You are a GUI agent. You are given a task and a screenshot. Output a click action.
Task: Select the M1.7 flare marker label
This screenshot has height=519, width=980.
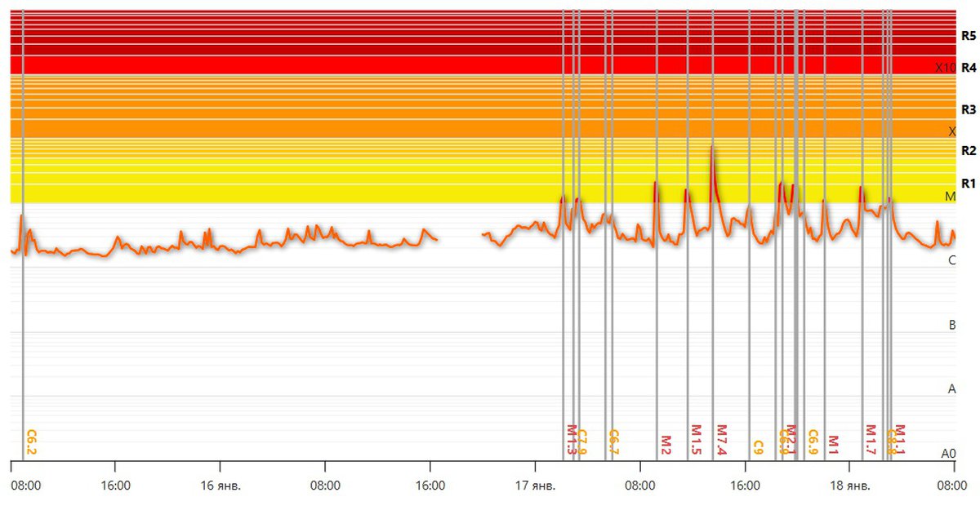[871, 440]
